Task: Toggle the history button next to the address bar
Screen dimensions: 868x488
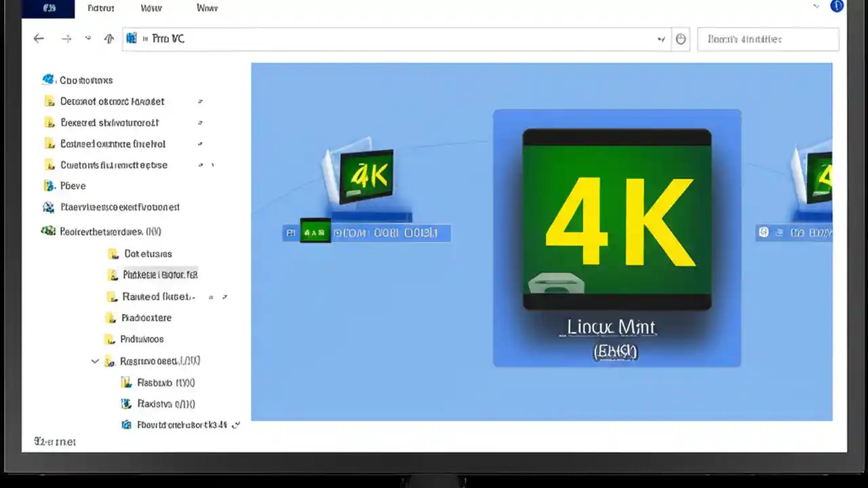Action: coord(680,39)
